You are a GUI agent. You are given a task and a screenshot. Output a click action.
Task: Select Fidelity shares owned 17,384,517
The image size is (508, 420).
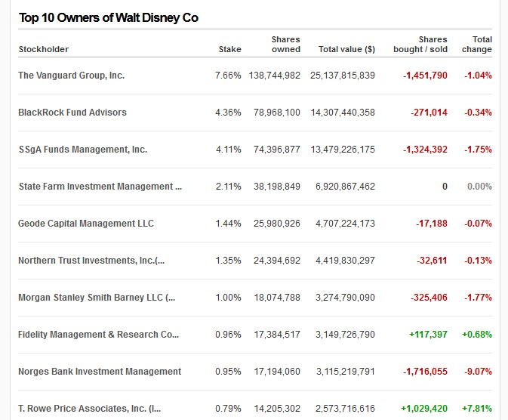(277, 334)
